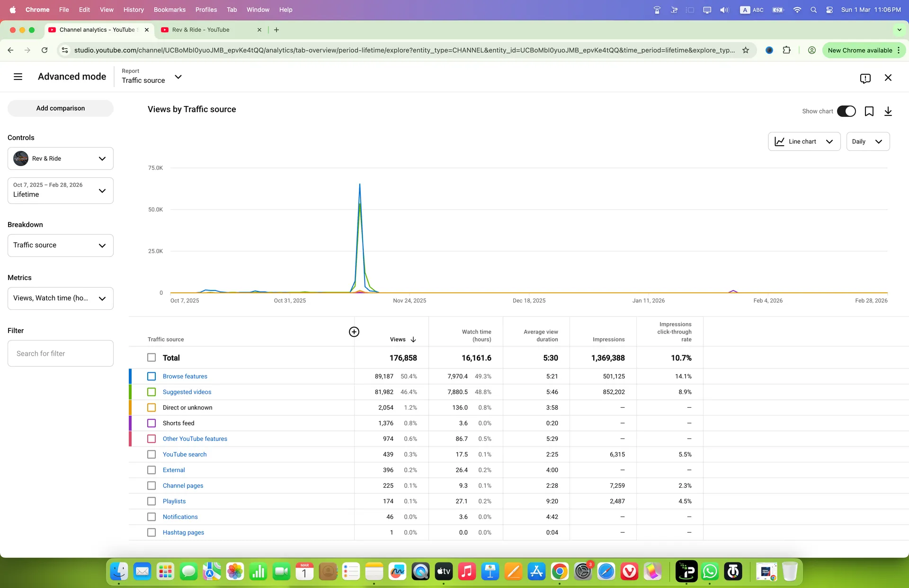Toggle the Show chart switch
This screenshot has height=588, width=909.
coord(847,111)
